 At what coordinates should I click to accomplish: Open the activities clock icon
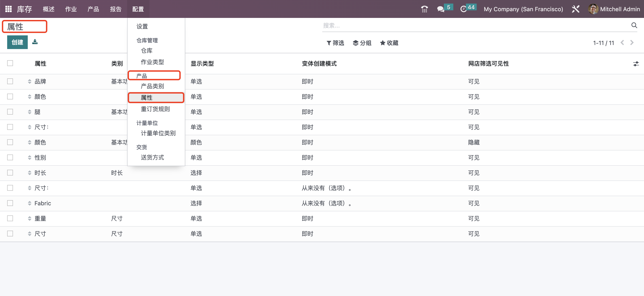[463, 9]
